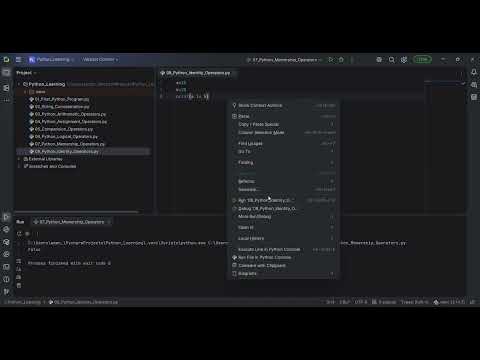Run '08_Python_Identity_O...' from the context menu

(x=284, y=201)
